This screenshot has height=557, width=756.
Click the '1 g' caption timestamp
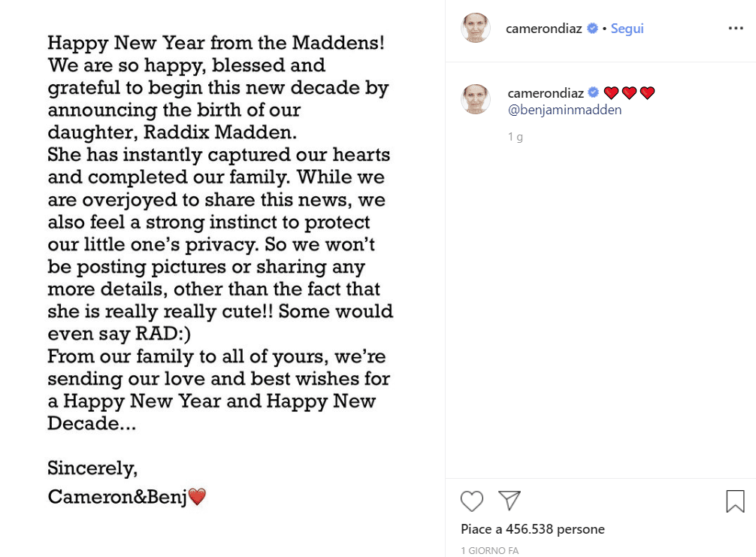pyautogui.click(x=515, y=137)
